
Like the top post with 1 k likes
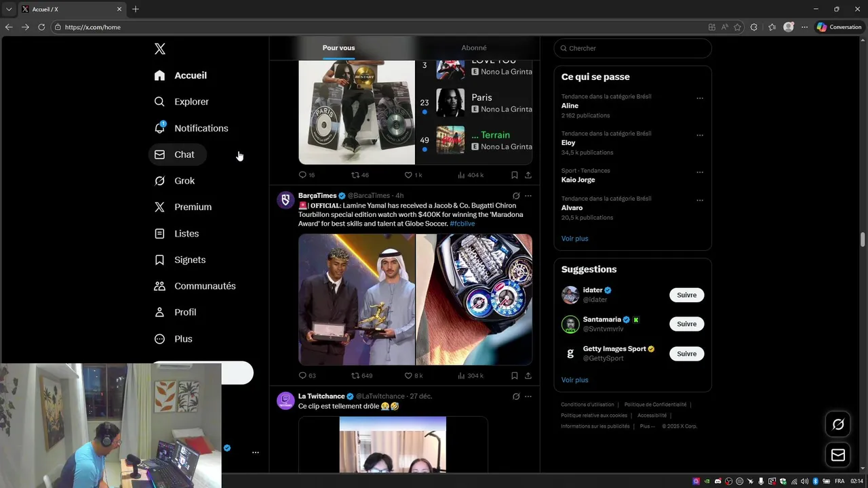coord(414,175)
